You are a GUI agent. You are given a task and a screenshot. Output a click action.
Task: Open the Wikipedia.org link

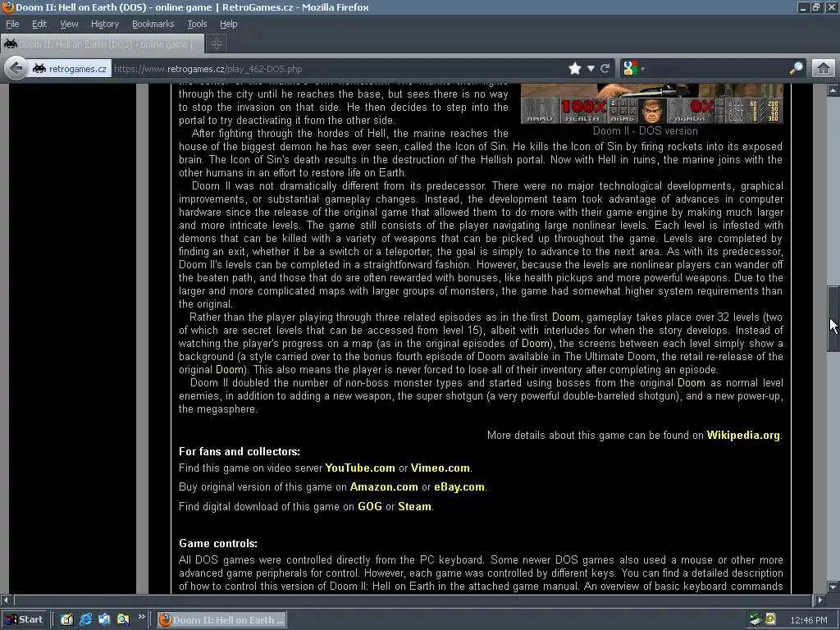[x=743, y=435]
